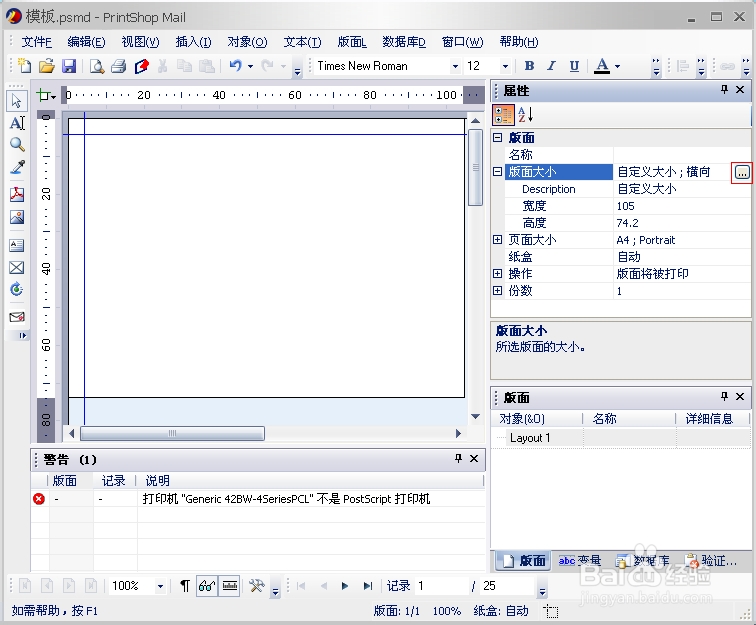Click the 说明 column header
756x625 pixels.
pos(310,480)
